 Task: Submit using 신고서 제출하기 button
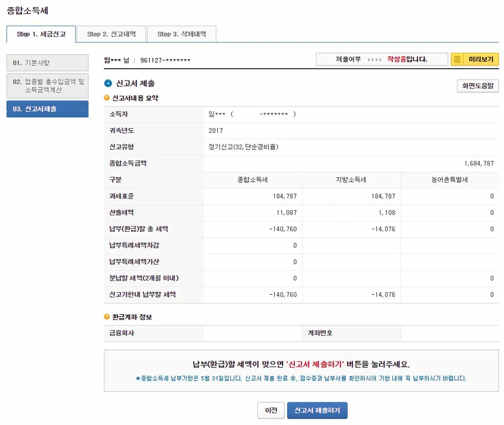(317, 410)
